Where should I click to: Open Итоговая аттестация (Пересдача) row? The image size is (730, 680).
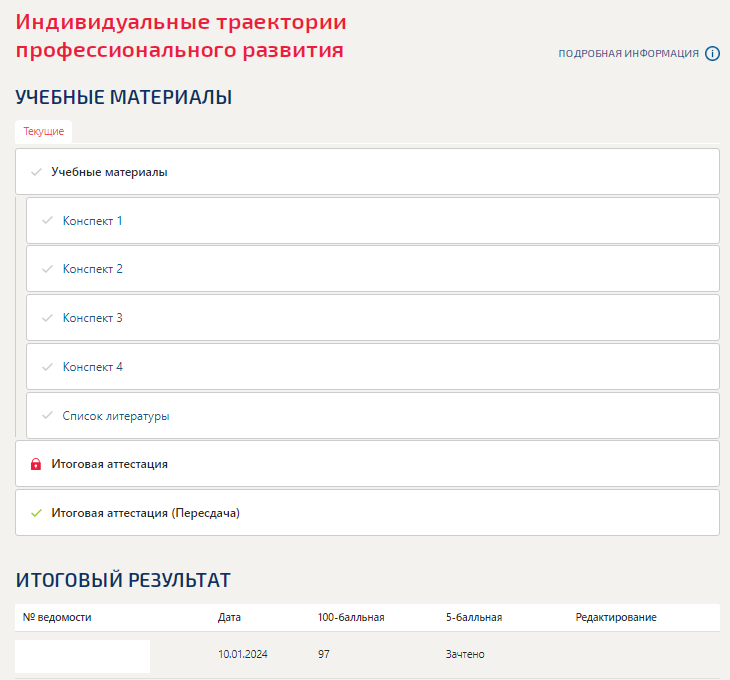point(367,512)
